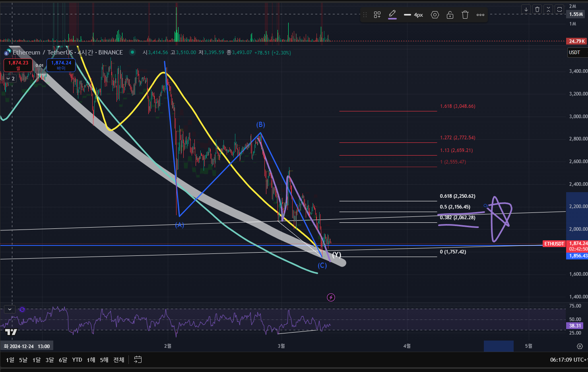Viewport: 588px width, 372px height.
Task: Click the 24.79K volume label
Action: tap(577, 41)
